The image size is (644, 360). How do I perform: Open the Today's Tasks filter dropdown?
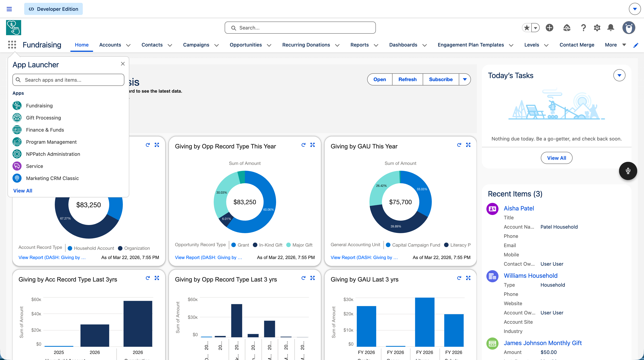(x=619, y=75)
